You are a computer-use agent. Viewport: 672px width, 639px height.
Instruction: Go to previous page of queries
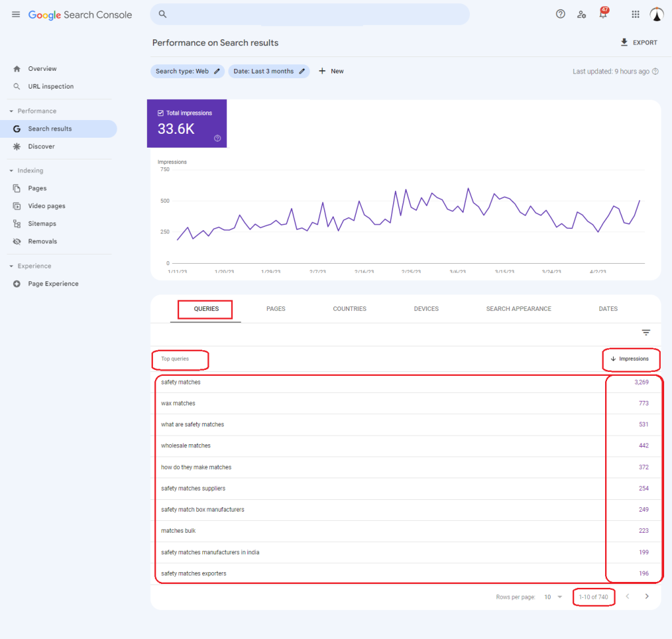[x=627, y=596]
